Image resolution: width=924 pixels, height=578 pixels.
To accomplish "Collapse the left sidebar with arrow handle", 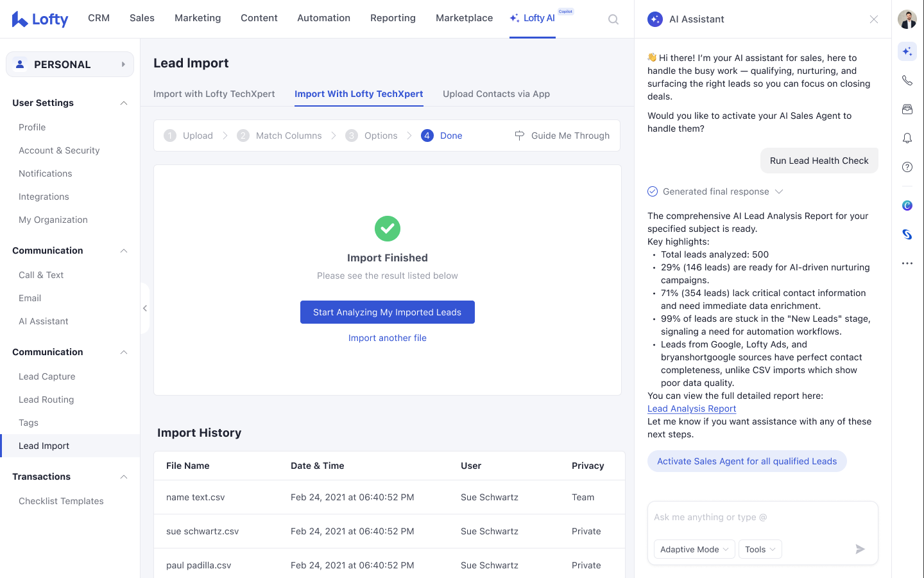I will pyautogui.click(x=145, y=308).
